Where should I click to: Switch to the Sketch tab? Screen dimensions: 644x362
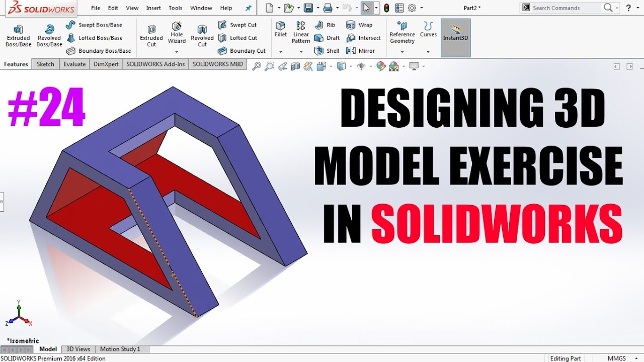pyautogui.click(x=45, y=64)
